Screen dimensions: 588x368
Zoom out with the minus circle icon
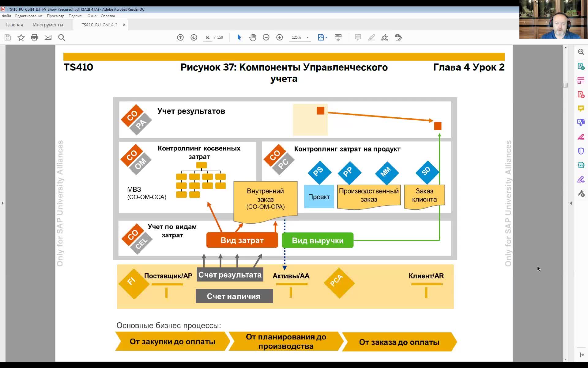tap(266, 37)
